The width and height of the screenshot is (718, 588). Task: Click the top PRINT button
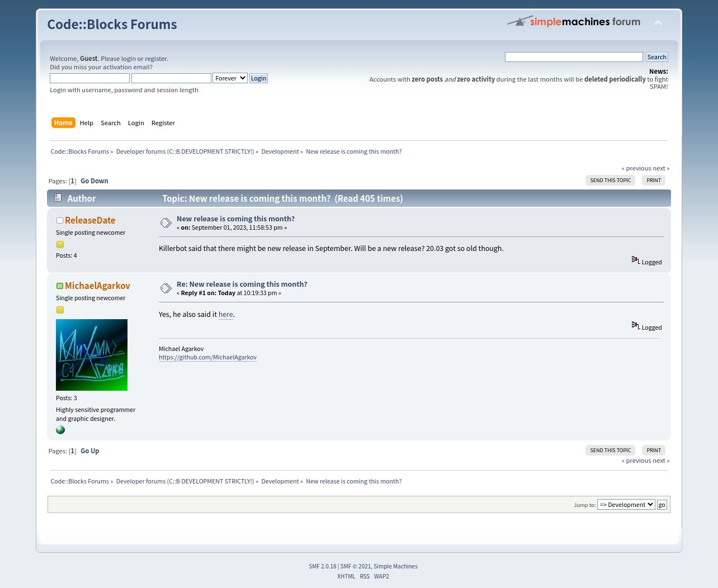tap(654, 181)
